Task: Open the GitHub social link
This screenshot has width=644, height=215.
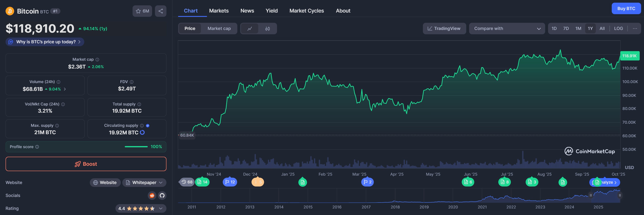Action: 162,195
